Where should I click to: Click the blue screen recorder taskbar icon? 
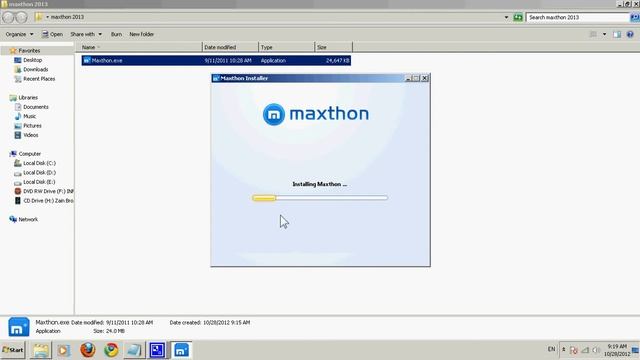click(x=157, y=350)
